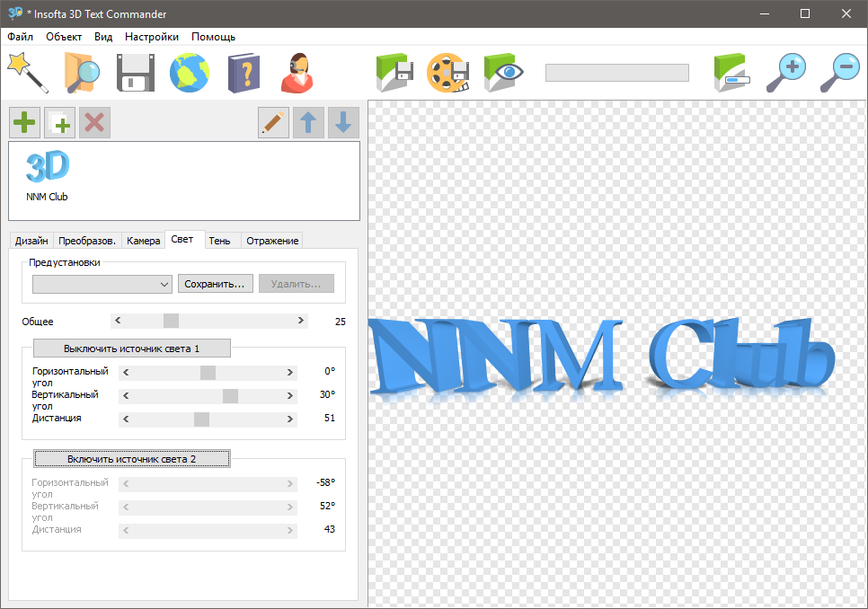Save animation with film reel icon
The image size is (868, 609).
pos(448,73)
